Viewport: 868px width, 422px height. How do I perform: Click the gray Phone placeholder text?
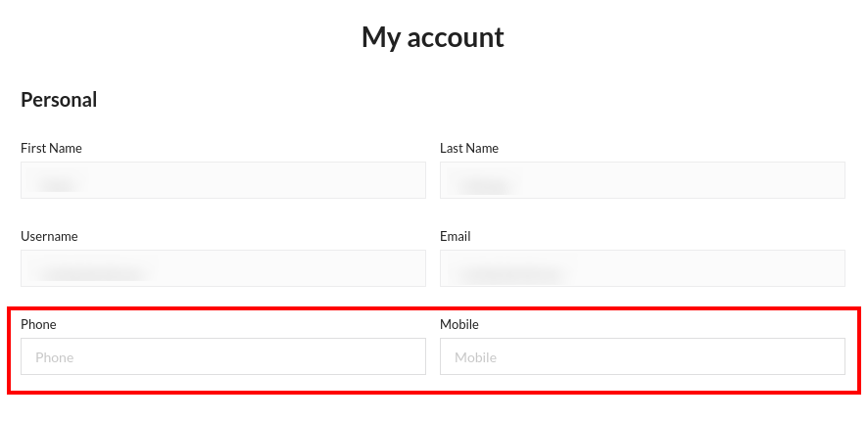[54, 357]
